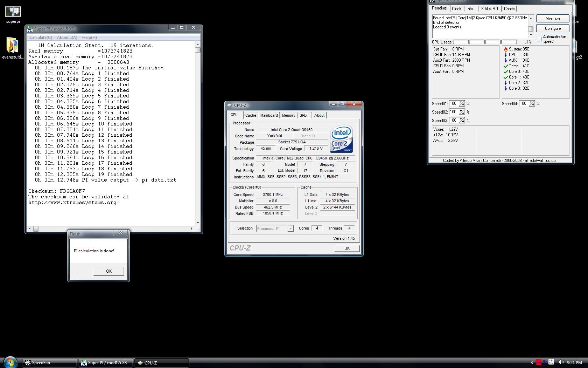
Task: Adjust the Speed01 spinner arrows
Action: 462,103
